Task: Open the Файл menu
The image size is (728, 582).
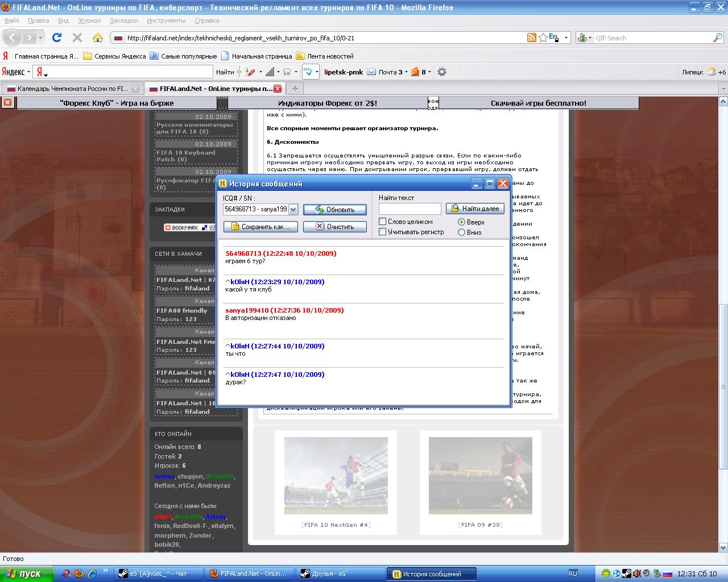Action: pyautogui.click(x=11, y=20)
